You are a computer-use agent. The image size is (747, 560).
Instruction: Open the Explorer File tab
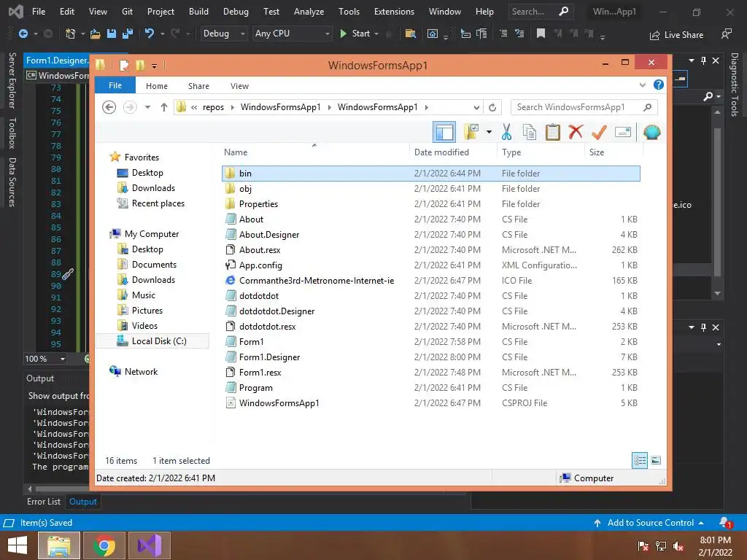(115, 85)
